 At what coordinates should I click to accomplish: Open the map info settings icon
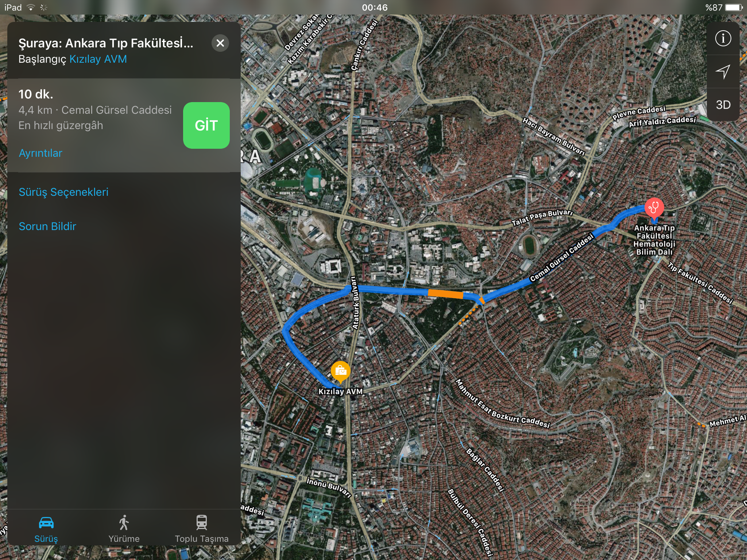tap(723, 38)
